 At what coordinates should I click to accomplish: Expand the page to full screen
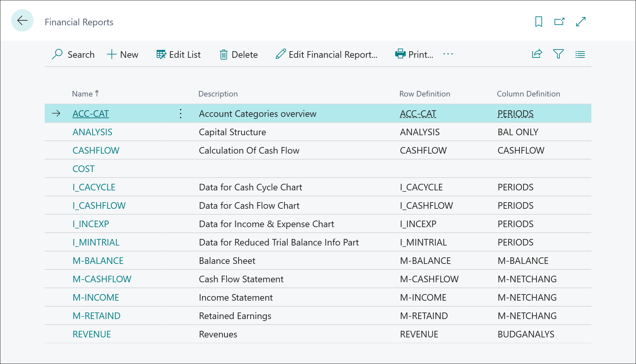tap(581, 21)
